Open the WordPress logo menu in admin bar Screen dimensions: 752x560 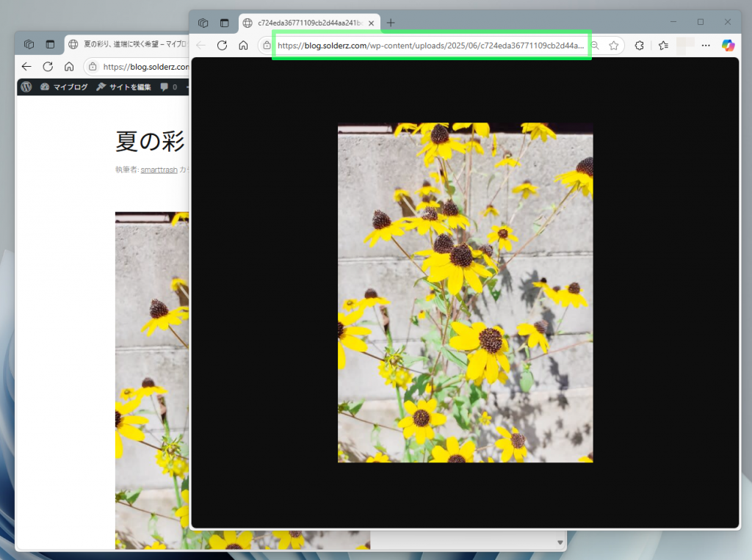pyautogui.click(x=26, y=87)
